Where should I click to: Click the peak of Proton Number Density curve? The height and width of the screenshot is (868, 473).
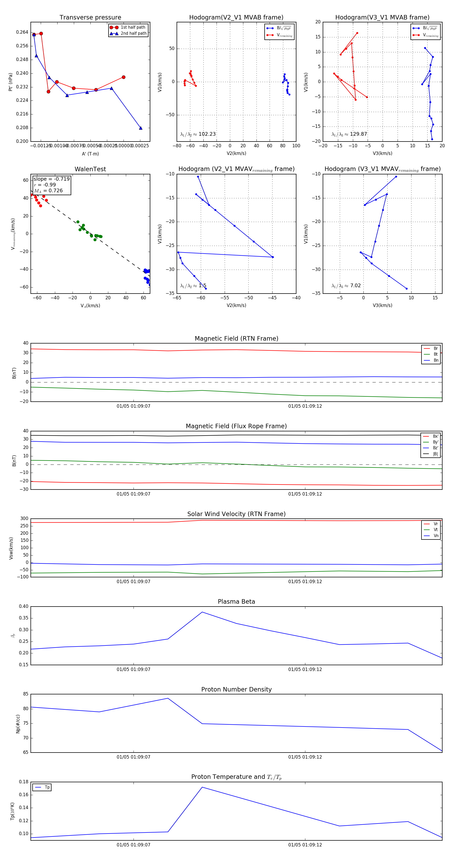[168, 698]
